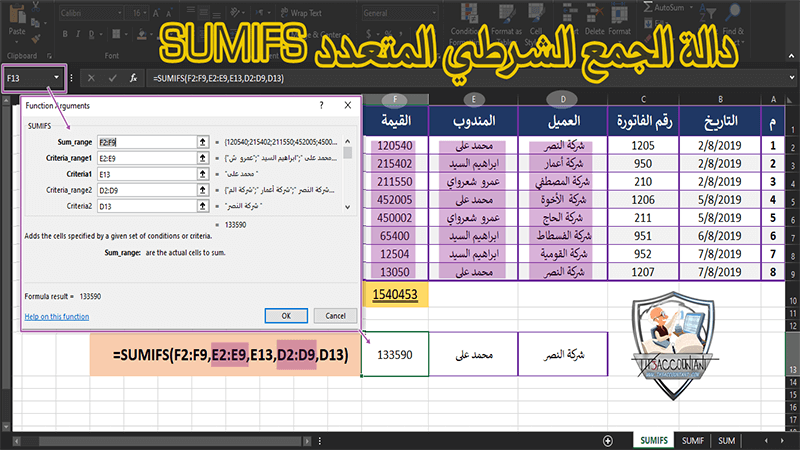Switch to the SUM sheet tab

click(x=727, y=440)
